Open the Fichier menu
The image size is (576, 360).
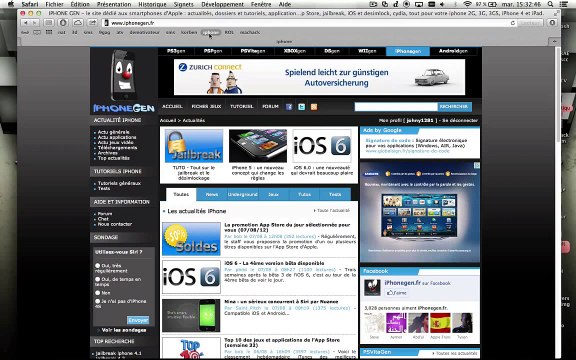54,4
